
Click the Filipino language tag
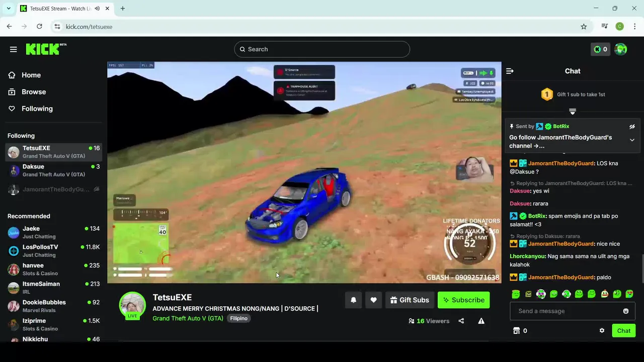tap(238, 318)
